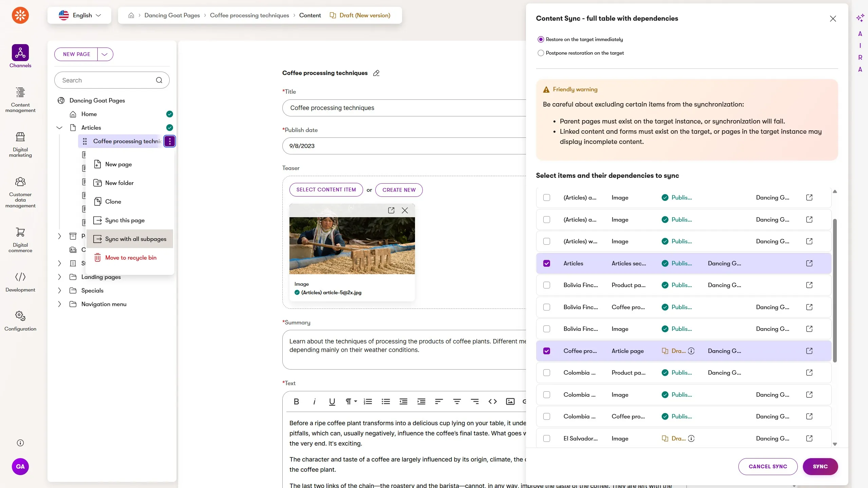Click SELECT CONTENT ITEM button
This screenshot has height=488, width=868.
326,190
